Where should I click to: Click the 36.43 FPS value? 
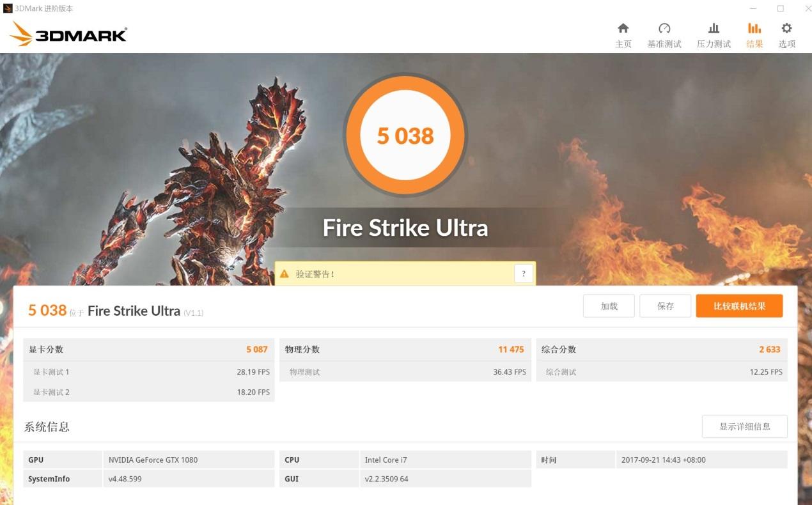[510, 372]
